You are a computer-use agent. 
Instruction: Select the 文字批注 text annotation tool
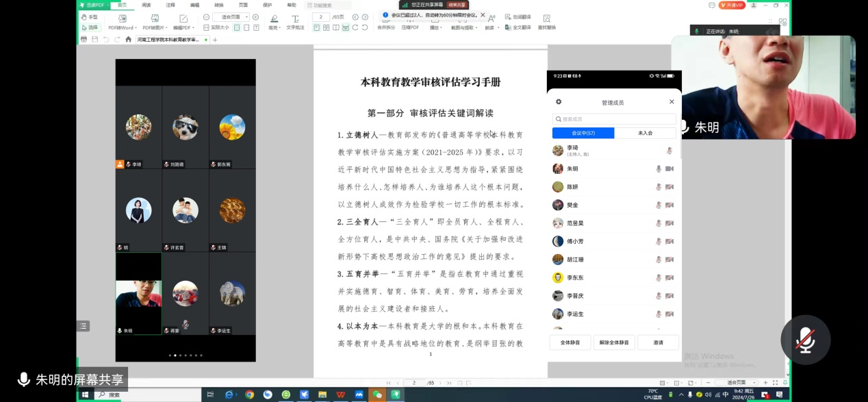[x=295, y=22]
